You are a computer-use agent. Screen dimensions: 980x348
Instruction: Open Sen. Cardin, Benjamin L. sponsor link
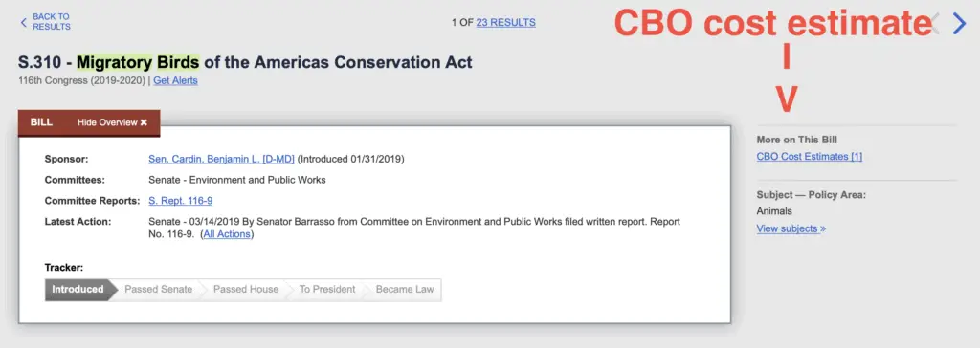click(x=221, y=159)
